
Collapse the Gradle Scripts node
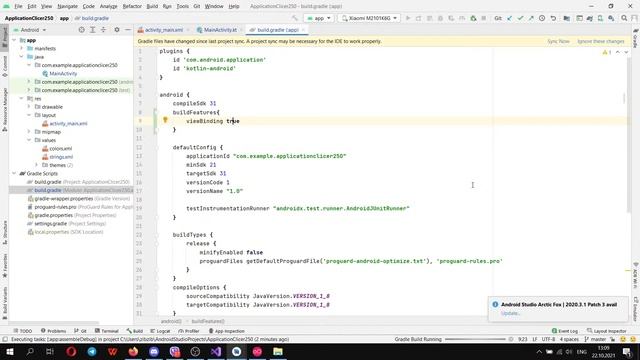point(14,173)
